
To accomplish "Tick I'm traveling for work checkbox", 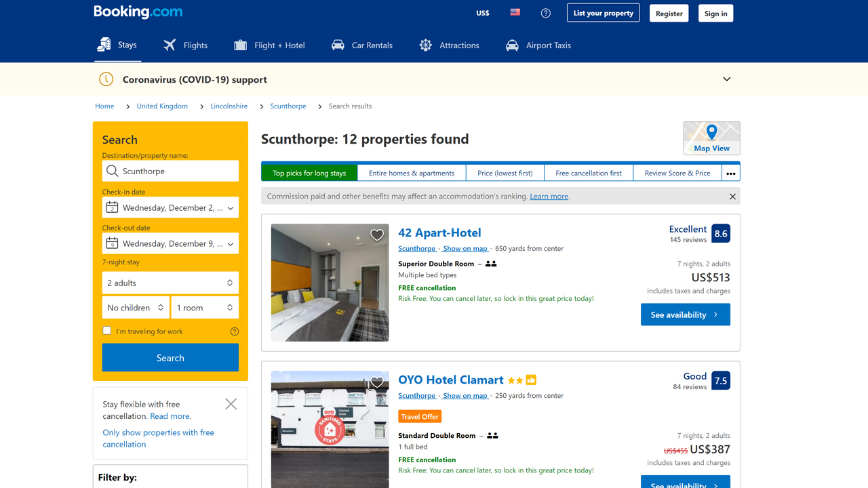I will tap(106, 331).
